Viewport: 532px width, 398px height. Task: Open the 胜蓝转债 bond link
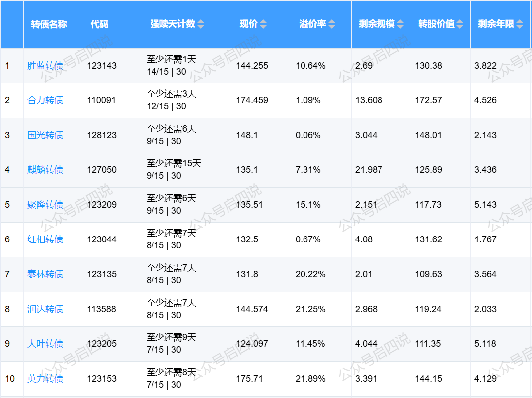click(x=45, y=66)
